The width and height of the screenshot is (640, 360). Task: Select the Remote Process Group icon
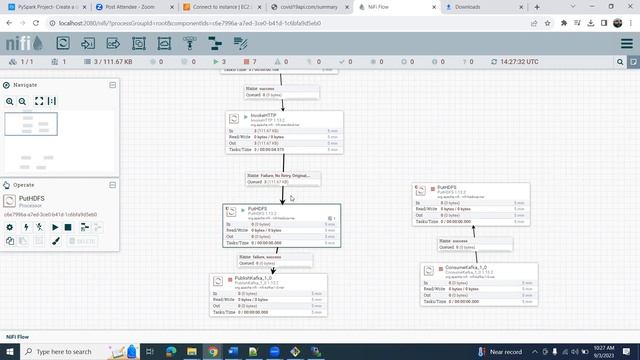tap(164, 43)
